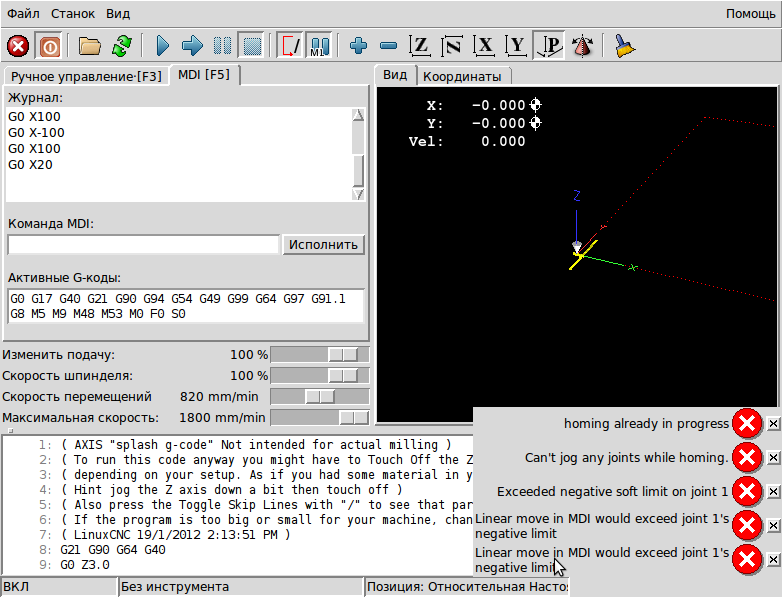Reload the current file
The image size is (782, 597).
(122, 46)
